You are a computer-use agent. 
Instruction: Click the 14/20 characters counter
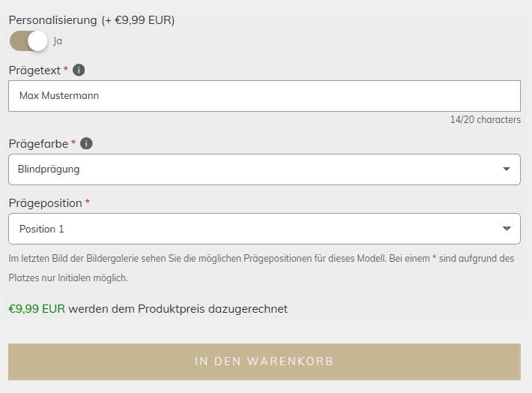pos(485,120)
